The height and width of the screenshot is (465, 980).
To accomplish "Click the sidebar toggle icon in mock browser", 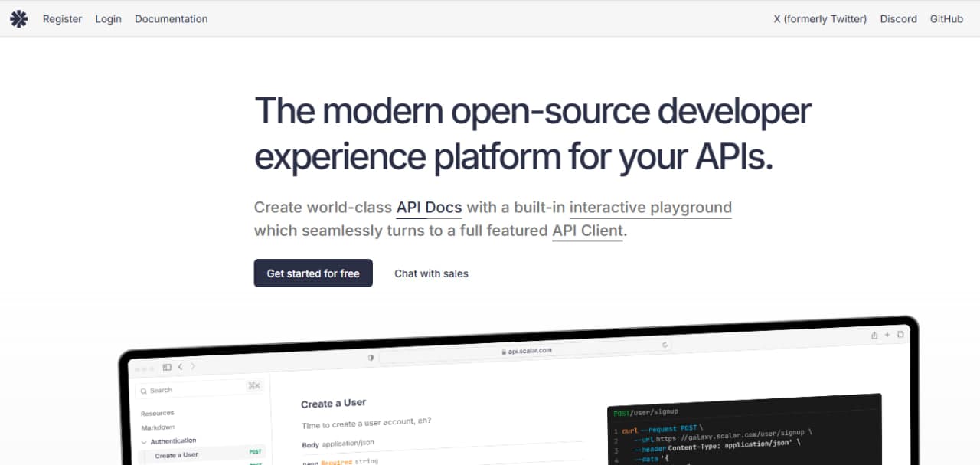I will pos(167,367).
